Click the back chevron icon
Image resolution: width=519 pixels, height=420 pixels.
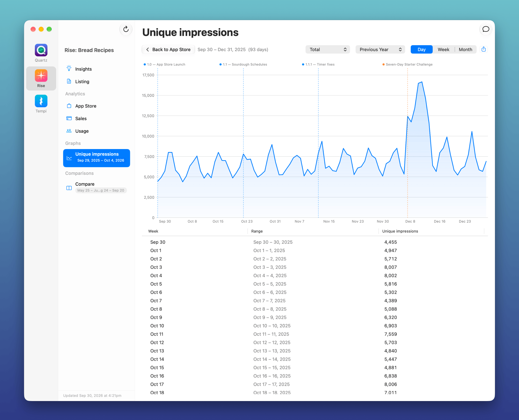(147, 49)
